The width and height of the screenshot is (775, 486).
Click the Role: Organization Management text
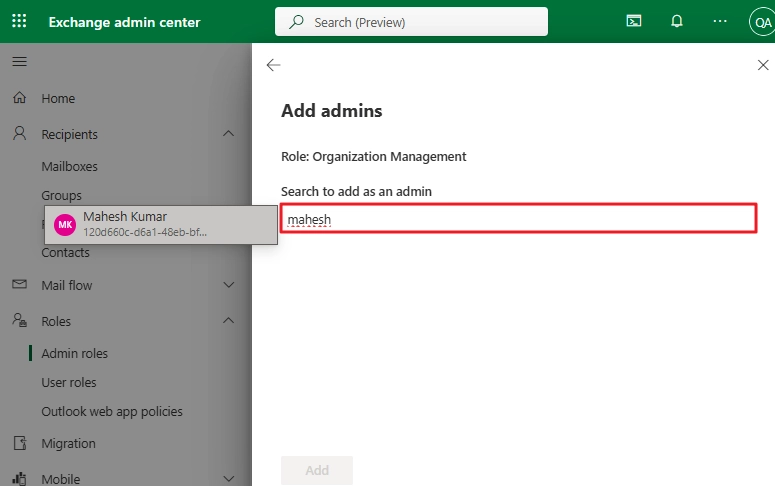coord(374,157)
